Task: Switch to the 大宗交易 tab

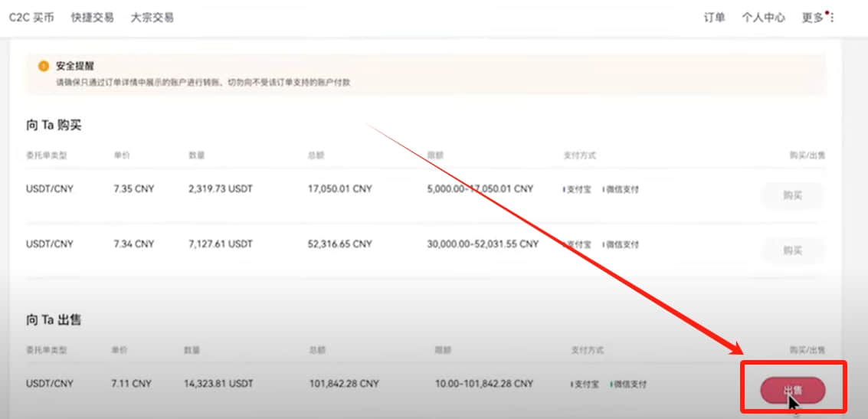Action: click(152, 18)
